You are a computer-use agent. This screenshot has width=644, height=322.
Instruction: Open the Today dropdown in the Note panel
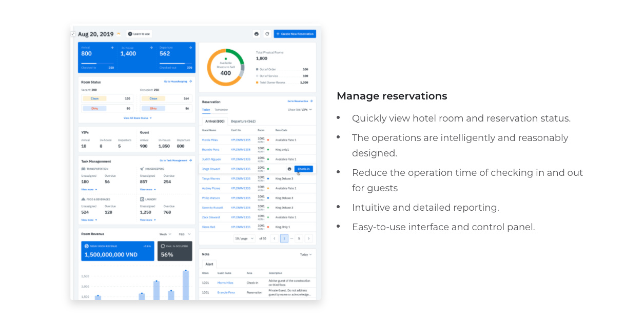coord(306,254)
